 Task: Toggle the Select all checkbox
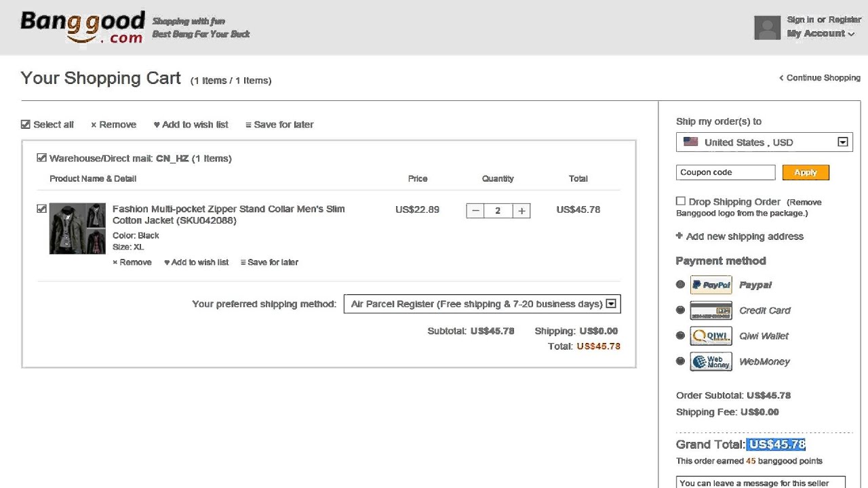[x=26, y=124]
